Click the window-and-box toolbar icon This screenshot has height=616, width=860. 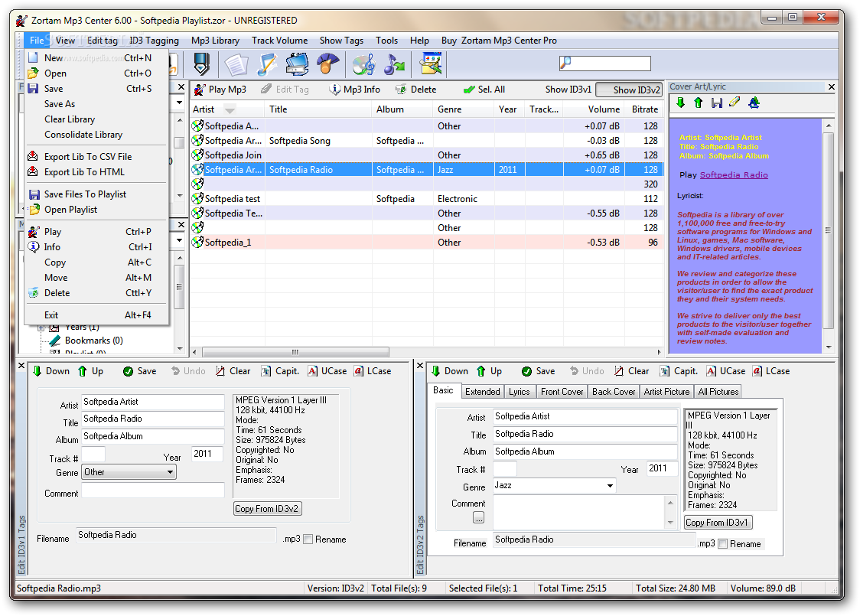[431, 64]
